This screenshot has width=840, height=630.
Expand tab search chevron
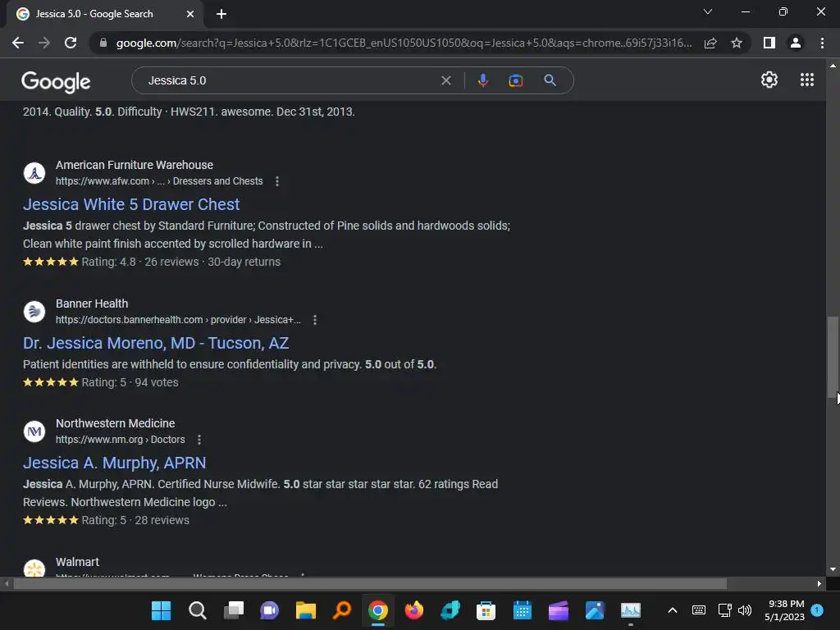[x=708, y=11]
